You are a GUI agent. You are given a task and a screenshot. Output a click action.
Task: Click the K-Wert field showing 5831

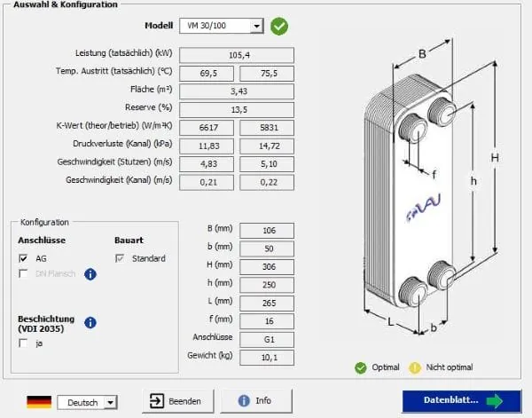pos(267,128)
